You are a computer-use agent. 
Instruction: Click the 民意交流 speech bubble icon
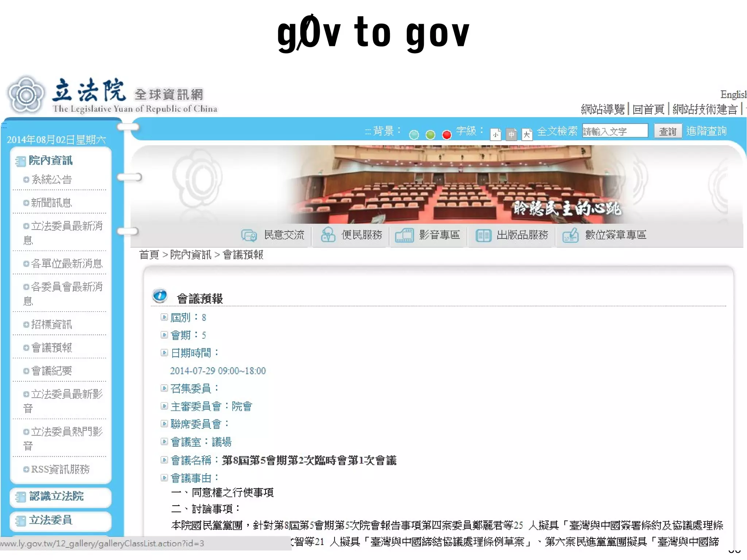[249, 235]
